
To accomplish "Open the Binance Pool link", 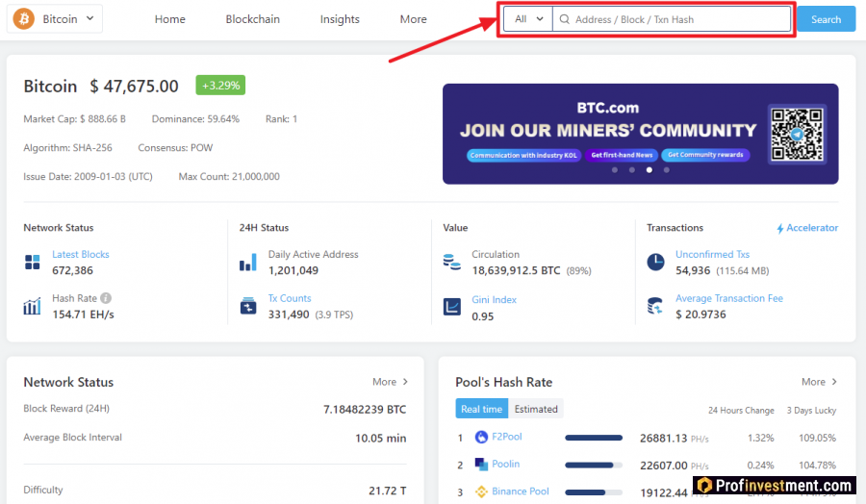I will click(x=521, y=491).
